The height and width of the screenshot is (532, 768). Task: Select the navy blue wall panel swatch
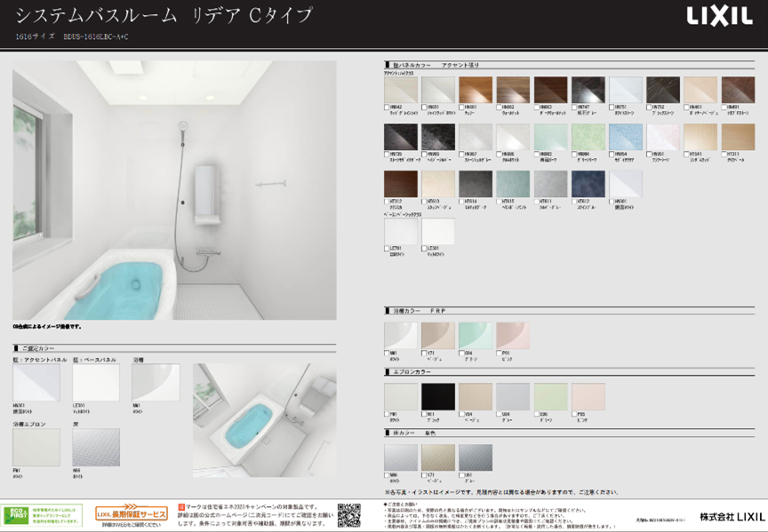pos(588,184)
